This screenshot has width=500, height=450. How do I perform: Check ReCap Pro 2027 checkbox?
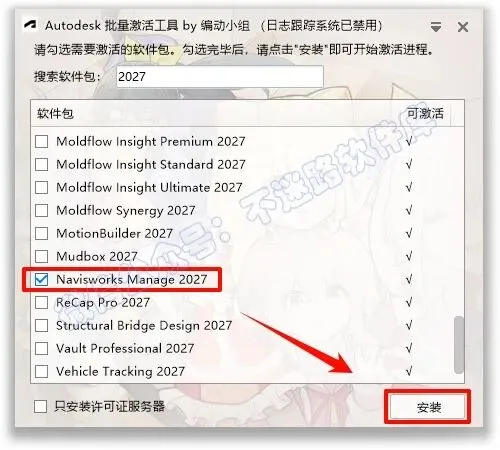(41, 302)
